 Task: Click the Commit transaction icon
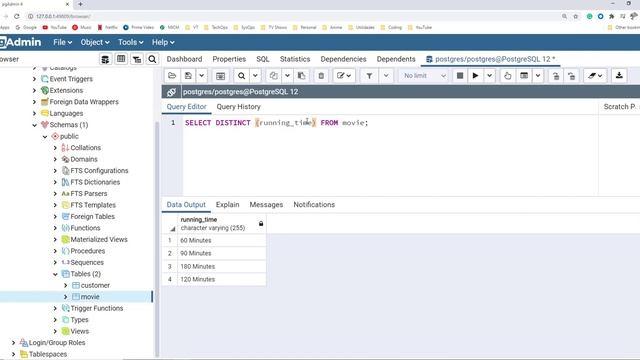pos(556,76)
